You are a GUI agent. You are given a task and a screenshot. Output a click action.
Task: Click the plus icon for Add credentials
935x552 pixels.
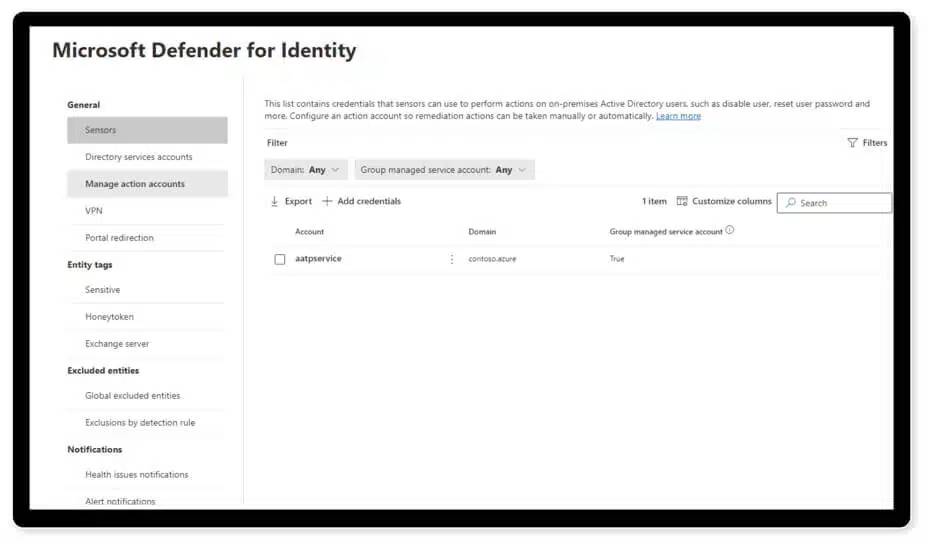coord(327,201)
